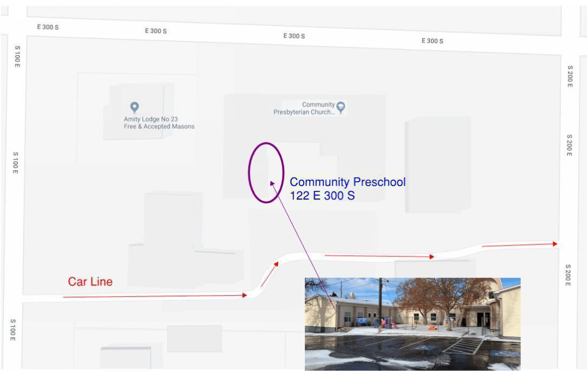588x371 pixels.
Task: Click the topmost "S 100 E" street label
Action: [x=17, y=57]
